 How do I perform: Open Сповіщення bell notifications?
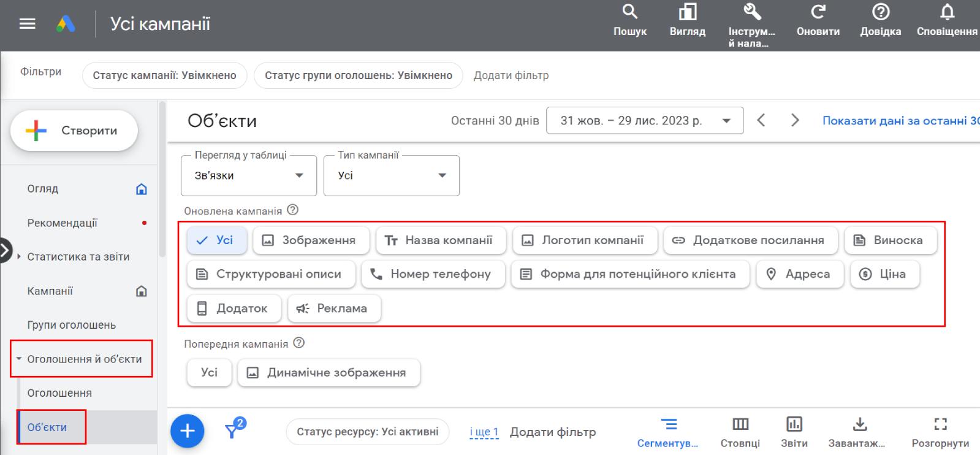948,20
